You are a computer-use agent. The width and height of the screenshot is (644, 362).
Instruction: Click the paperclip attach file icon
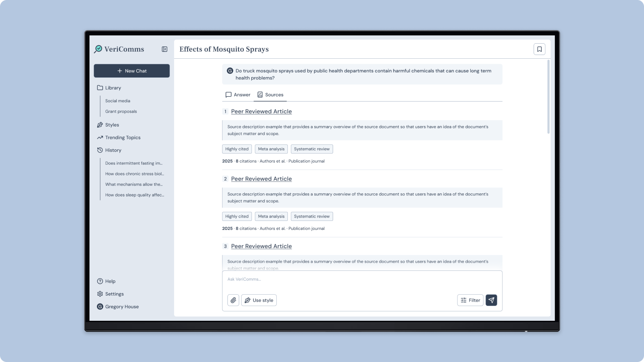point(233,300)
